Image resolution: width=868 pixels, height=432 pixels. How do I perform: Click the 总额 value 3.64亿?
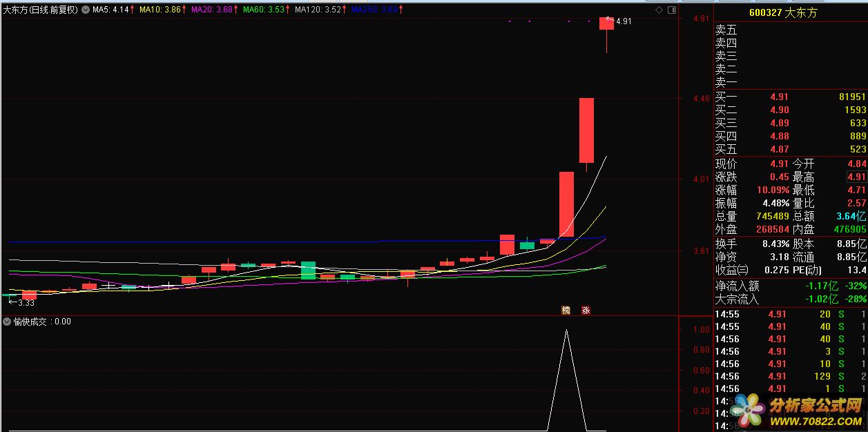tap(853, 217)
